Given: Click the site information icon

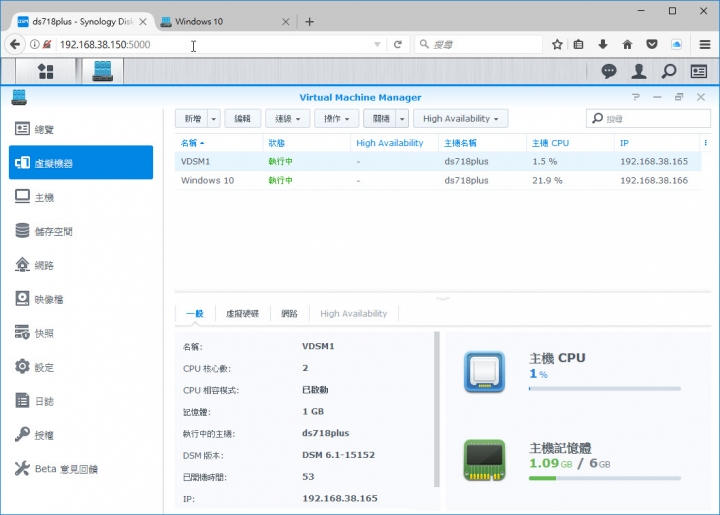Looking at the screenshot, I should click(x=34, y=45).
